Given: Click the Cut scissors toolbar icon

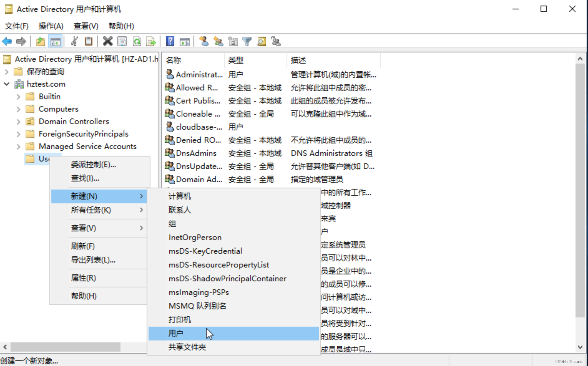Looking at the screenshot, I should point(74,41).
